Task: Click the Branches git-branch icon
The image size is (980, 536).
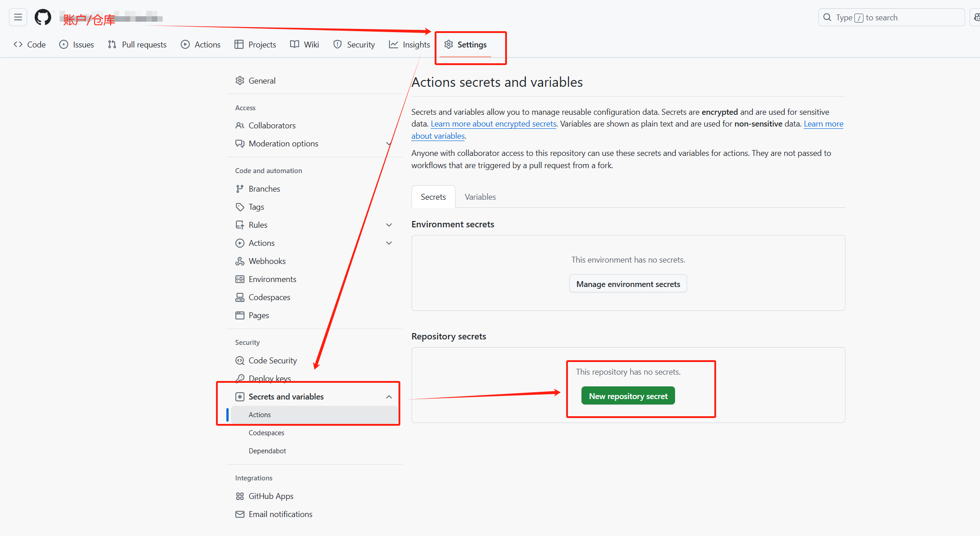Action: [x=239, y=189]
